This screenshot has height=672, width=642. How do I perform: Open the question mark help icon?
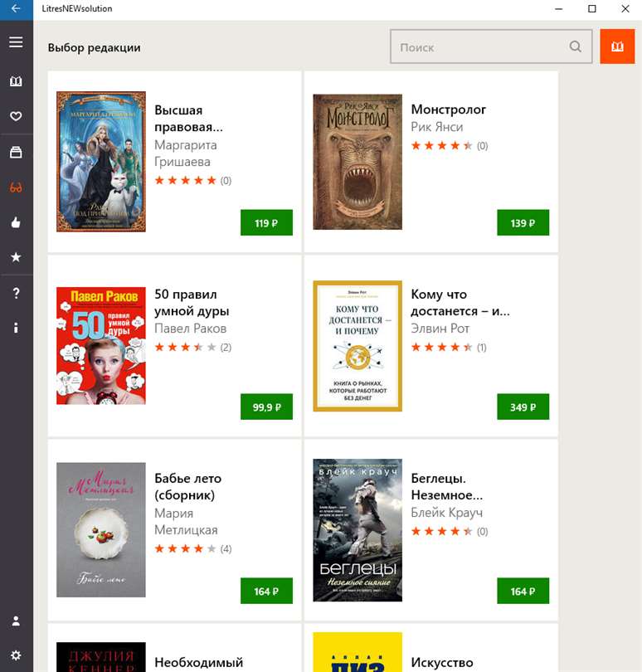16,293
